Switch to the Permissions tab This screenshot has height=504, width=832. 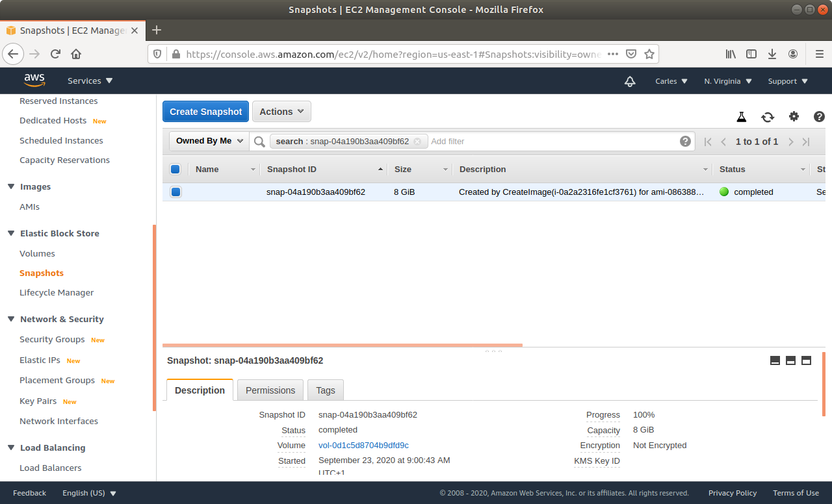tap(270, 390)
